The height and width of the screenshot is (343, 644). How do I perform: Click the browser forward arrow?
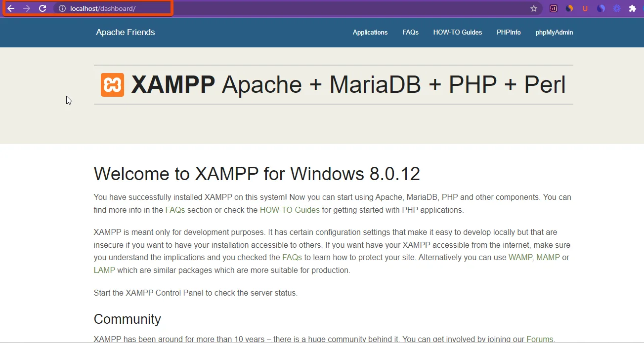27,8
